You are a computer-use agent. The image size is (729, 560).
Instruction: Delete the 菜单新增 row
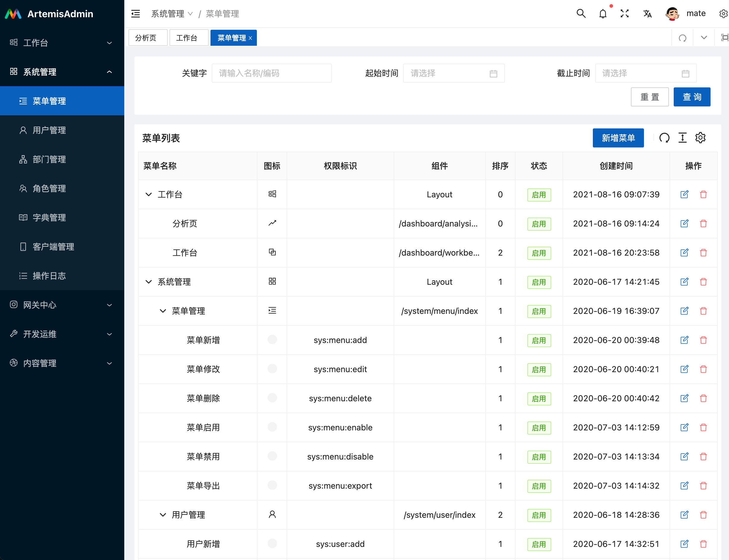tap(703, 340)
